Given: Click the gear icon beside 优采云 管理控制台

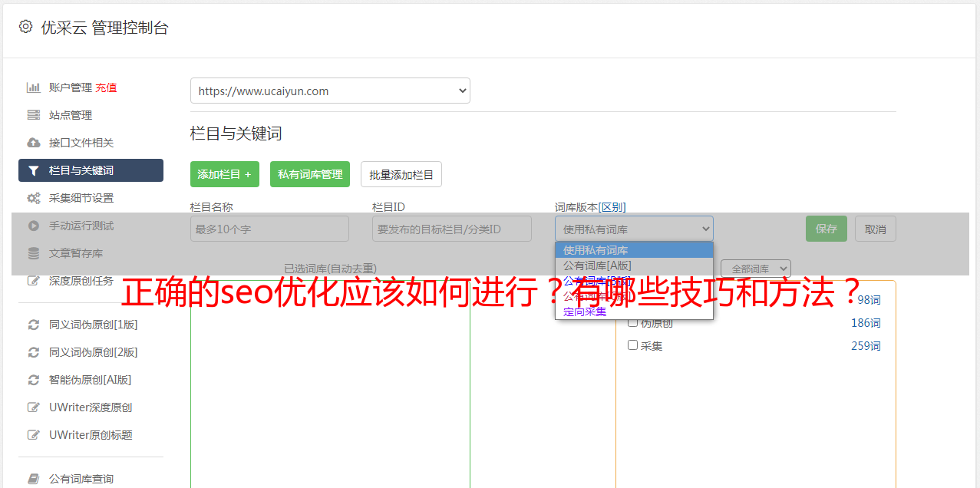Looking at the screenshot, I should tap(25, 27).
